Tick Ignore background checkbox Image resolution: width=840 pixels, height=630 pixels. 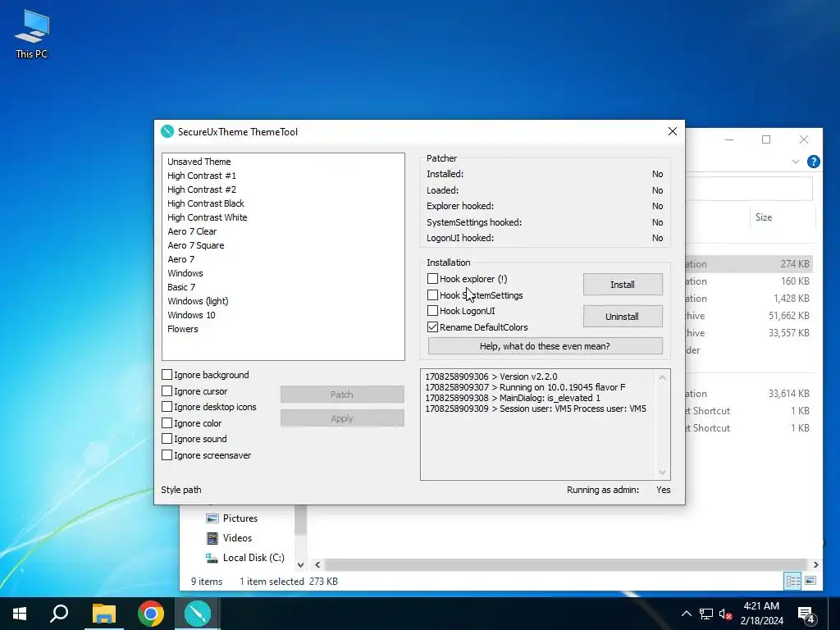(x=167, y=374)
